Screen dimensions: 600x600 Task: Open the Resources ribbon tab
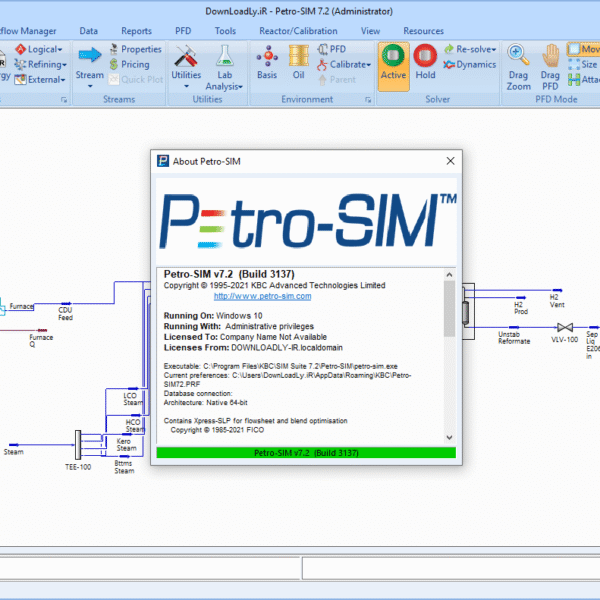pyautogui.click(x=423, y=31)
